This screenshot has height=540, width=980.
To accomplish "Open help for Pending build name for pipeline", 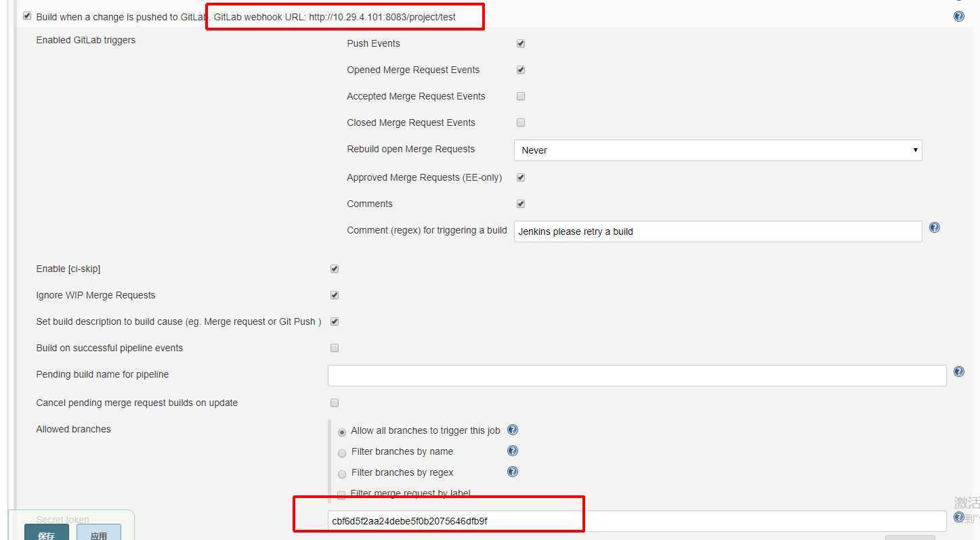I will pos(958,372).
